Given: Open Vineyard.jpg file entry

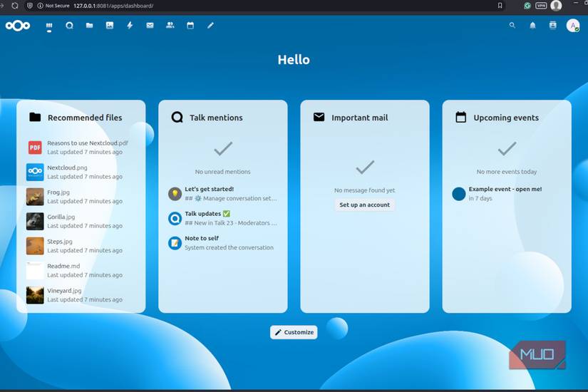Looking at the screenshot, I should pyautogui.click(x=81, y=295).
